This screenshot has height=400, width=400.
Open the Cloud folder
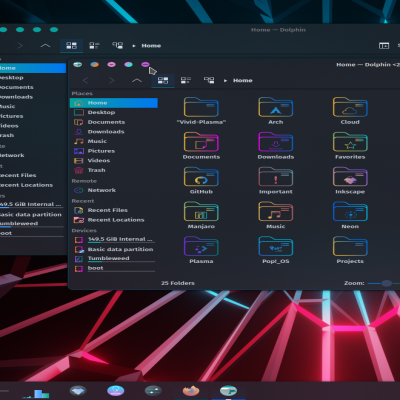[x=350, y=111]
